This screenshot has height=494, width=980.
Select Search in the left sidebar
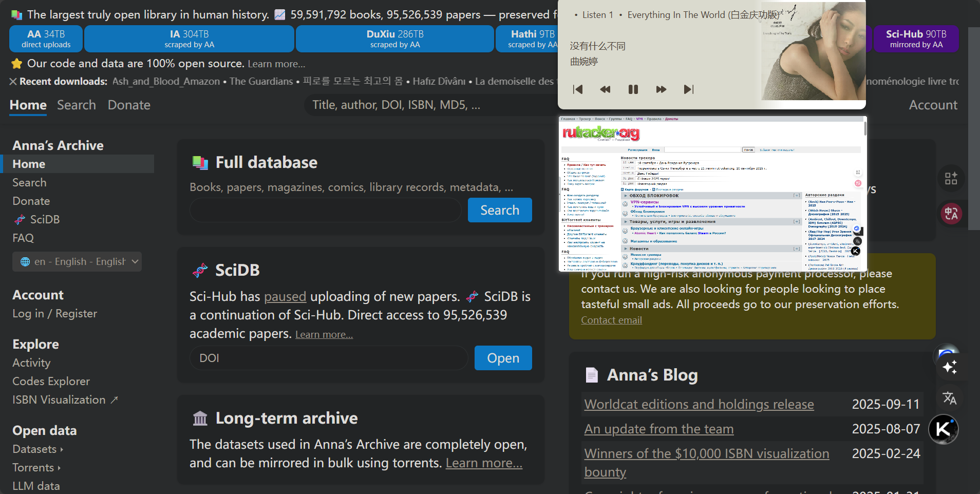(29, 183)
